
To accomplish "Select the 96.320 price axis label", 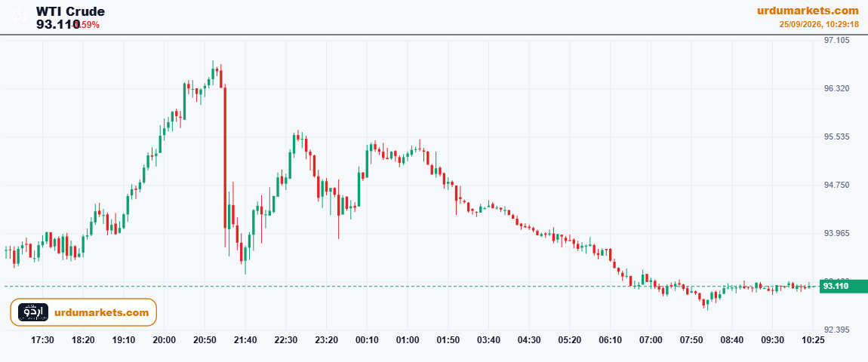I will [x=837, y=88].
